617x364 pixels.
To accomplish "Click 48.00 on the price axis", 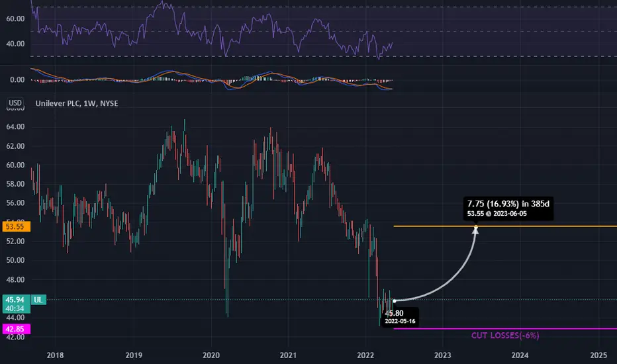I will click(x=15, y=280).
